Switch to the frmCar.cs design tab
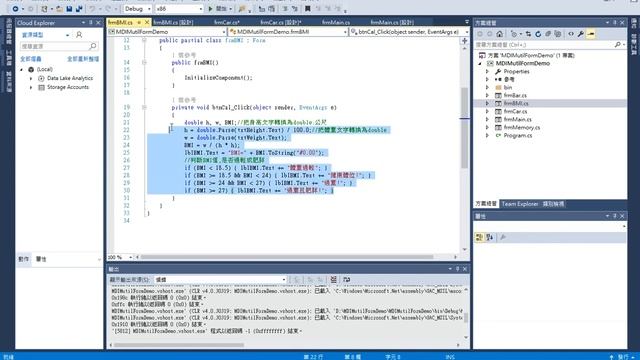This screenshot has height=360, width=640. (280, 22)
